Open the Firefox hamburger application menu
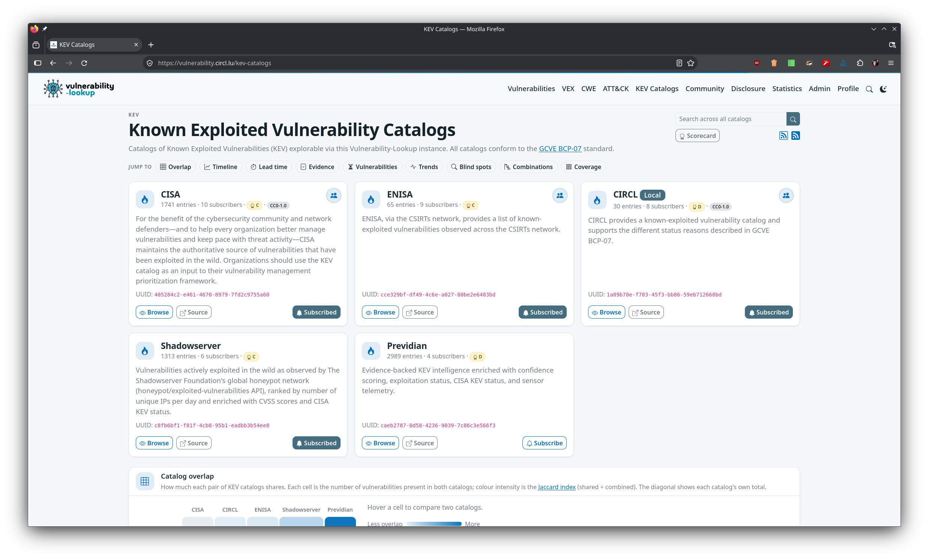The height and width of the screenshot is (560, 929). [x=891, y=63]
